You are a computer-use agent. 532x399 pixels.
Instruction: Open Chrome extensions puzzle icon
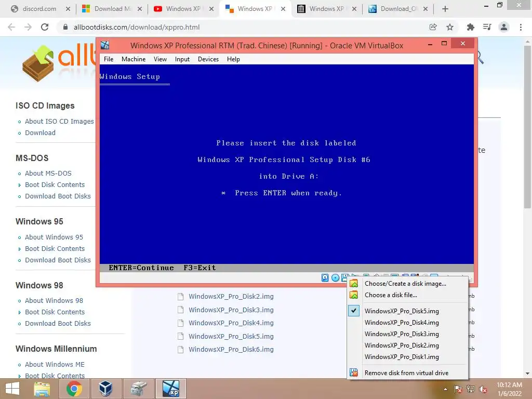click(470, 27)
